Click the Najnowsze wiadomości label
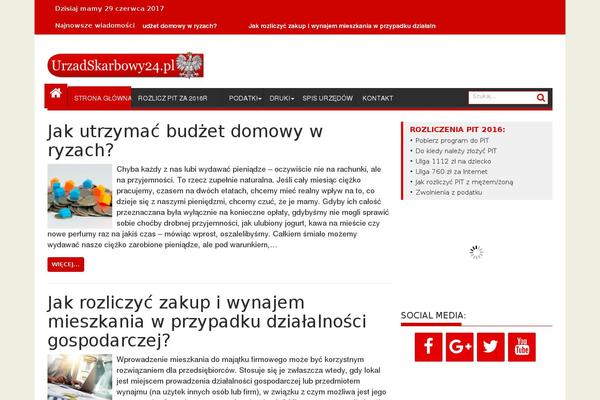600x400 pixels. coord(95,26)
